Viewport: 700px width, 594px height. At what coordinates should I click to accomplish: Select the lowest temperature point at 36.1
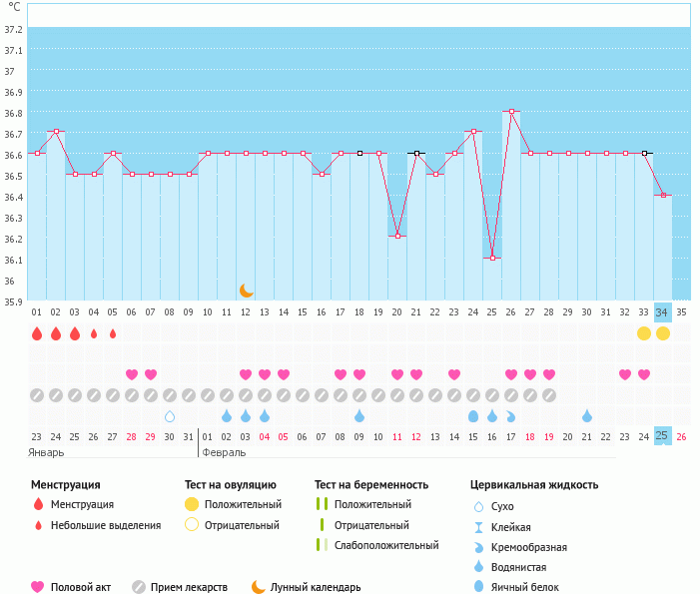coord(492,259)
